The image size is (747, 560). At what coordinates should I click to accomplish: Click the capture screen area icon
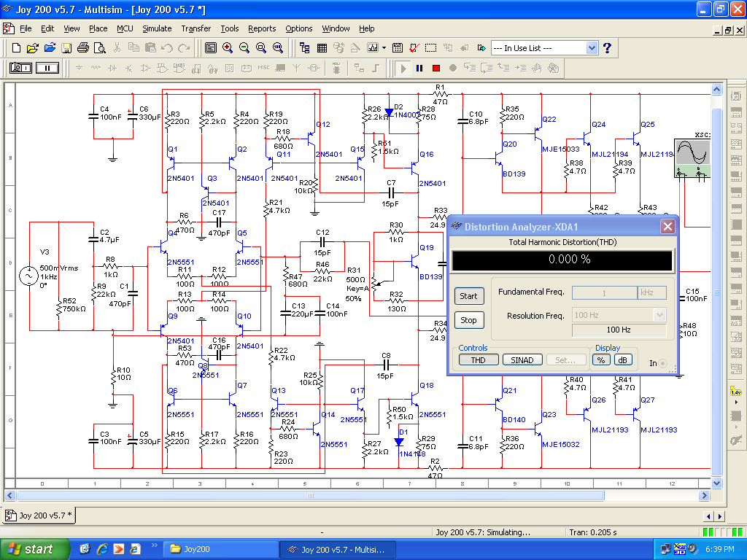point(430,48)
